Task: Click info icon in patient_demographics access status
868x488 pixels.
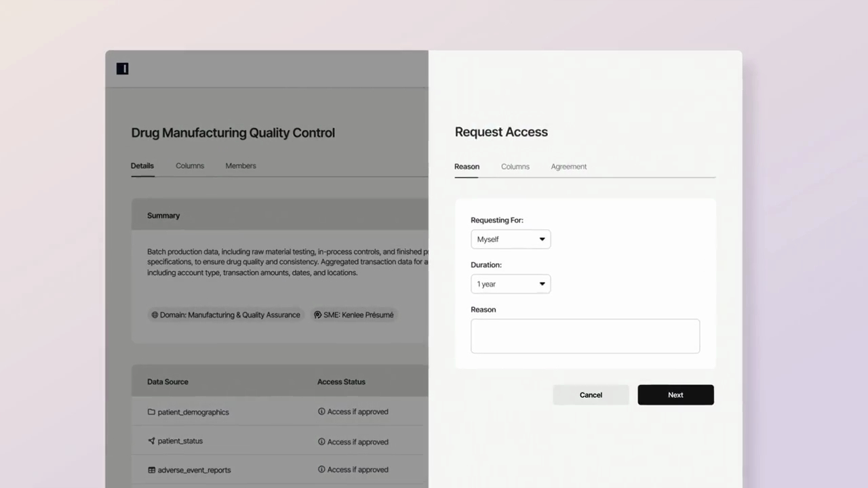Action: [321, 411]
